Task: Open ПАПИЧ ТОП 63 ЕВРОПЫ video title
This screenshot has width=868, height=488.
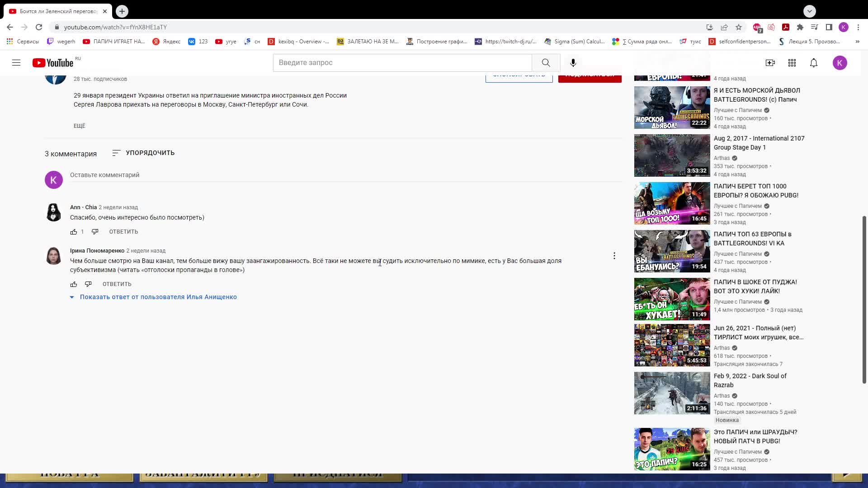Action: (x=752, y=239)
